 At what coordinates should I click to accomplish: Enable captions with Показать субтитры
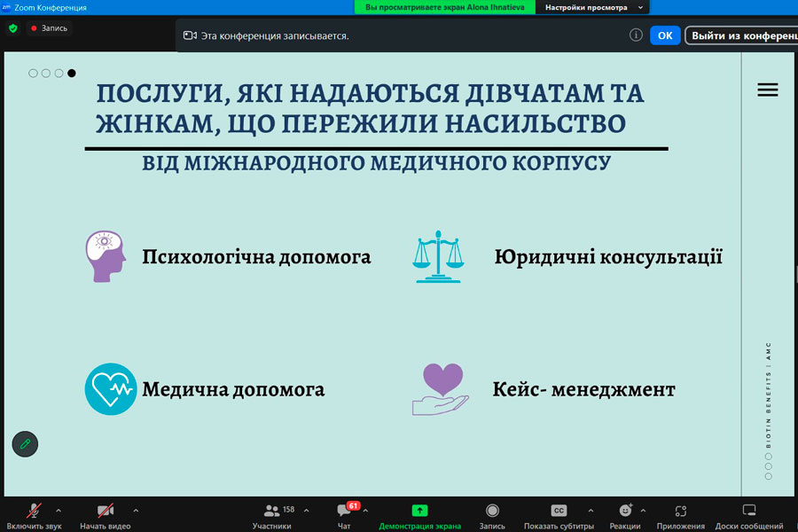(559, 516)
